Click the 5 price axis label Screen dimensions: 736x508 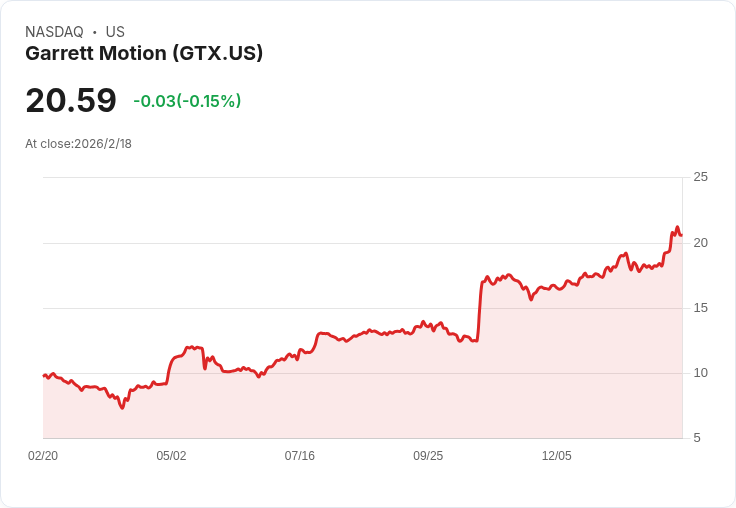click(697, 438)
